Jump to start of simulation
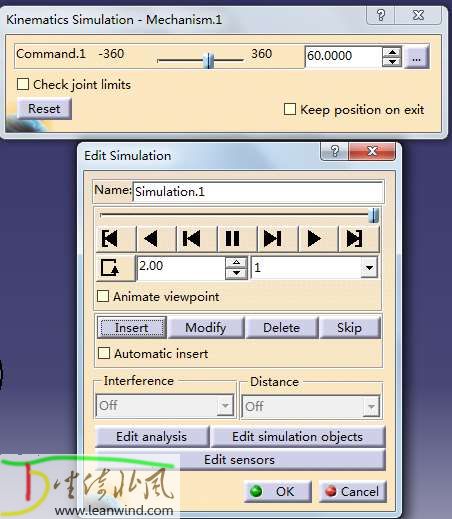452x519 pixels. click(x=116, y=239)
